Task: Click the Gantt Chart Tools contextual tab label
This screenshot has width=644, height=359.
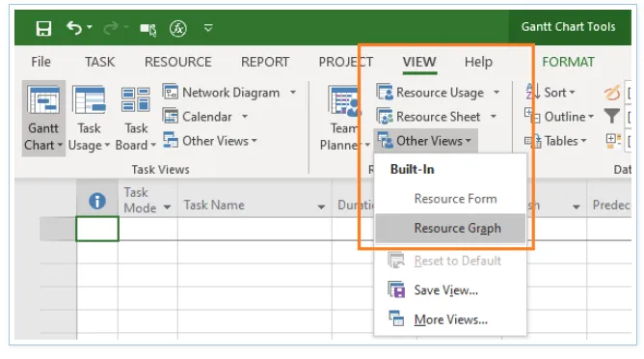Action: [569, 27]
